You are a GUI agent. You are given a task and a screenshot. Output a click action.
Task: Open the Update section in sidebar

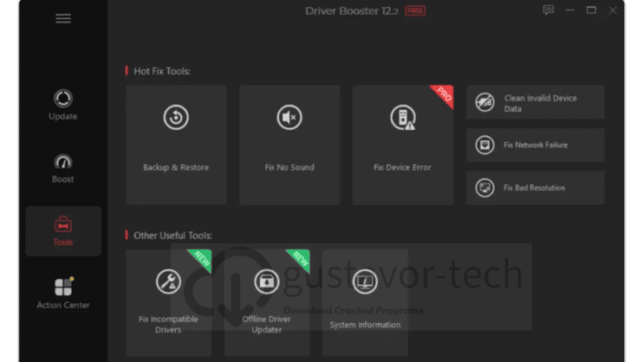click(x=62, y=105)
